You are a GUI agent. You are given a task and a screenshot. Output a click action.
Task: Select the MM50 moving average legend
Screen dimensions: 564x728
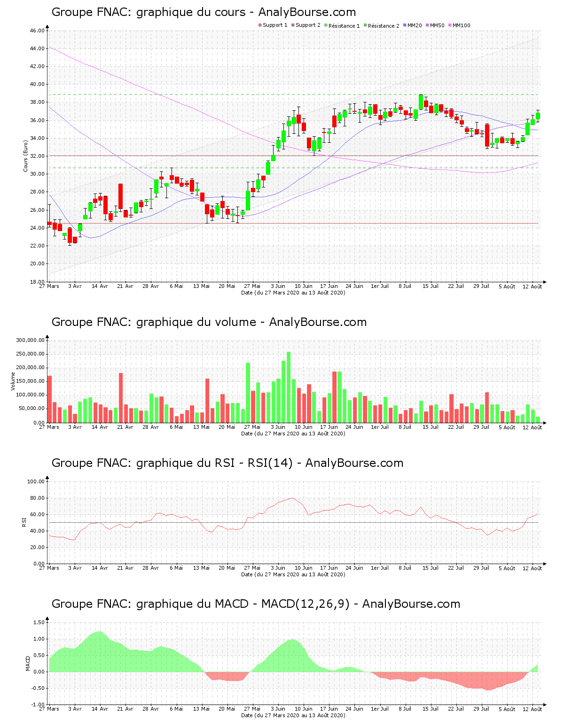click(435, 25)
